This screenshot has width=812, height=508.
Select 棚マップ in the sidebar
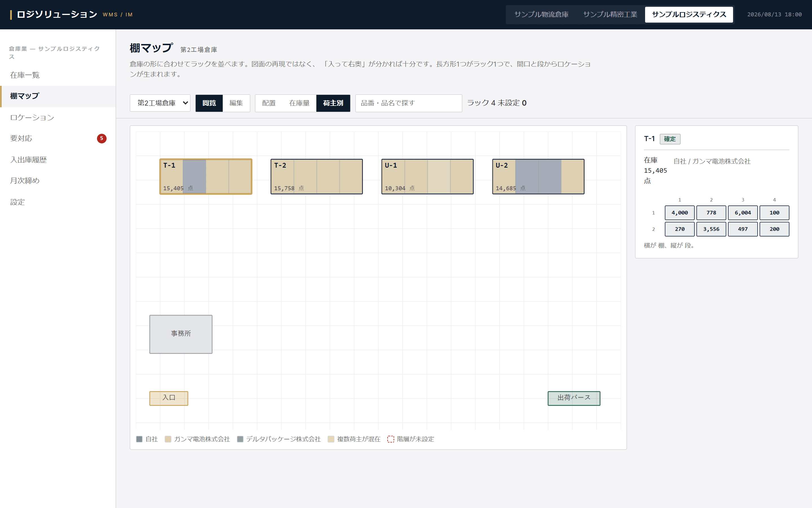point(58,96)
